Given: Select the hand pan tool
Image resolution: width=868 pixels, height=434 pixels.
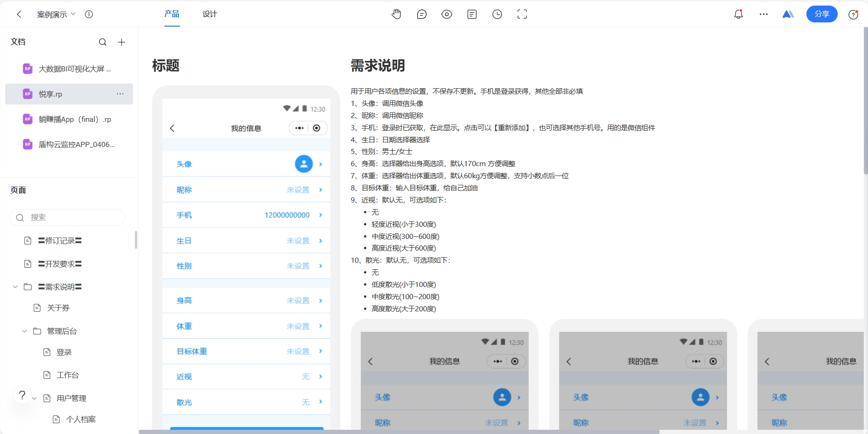Looking at the screenshot, I should pos(396,14).
